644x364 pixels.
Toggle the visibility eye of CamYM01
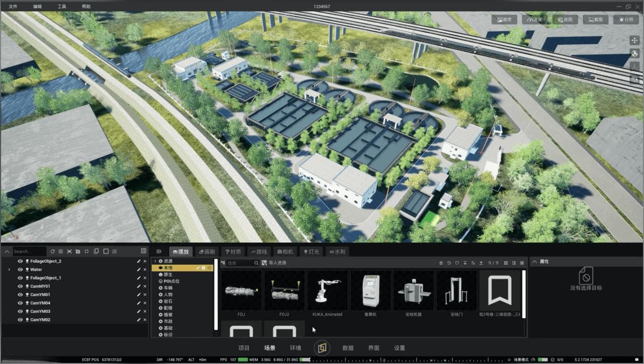20,294
